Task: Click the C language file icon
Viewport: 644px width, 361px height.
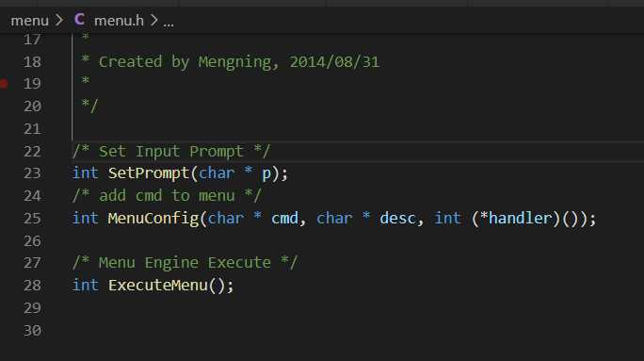Action: pyautogui.click(x=80, y=20)
